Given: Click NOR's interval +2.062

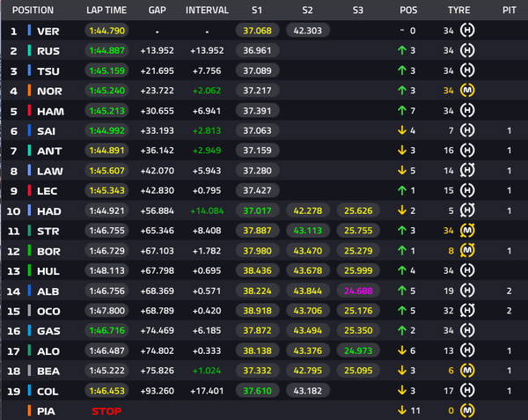Looking at the screenshot, I should pyautogui.click(x=207, y=91).
